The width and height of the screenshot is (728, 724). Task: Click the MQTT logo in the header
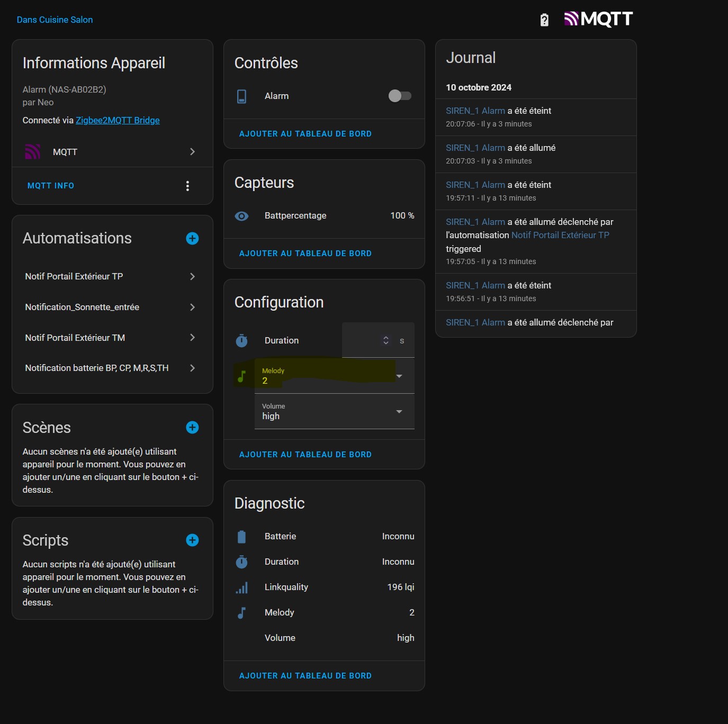tap(598, 19)
